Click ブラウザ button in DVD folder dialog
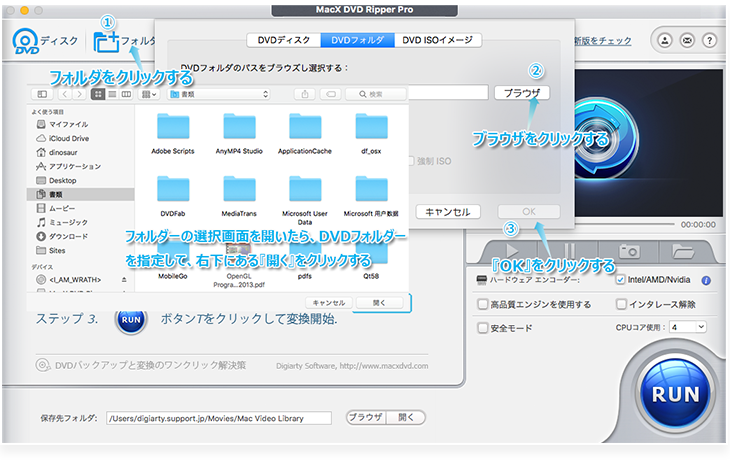Image resolution: width=730 pixels, height=460 pixels. [x=522, y=93]
